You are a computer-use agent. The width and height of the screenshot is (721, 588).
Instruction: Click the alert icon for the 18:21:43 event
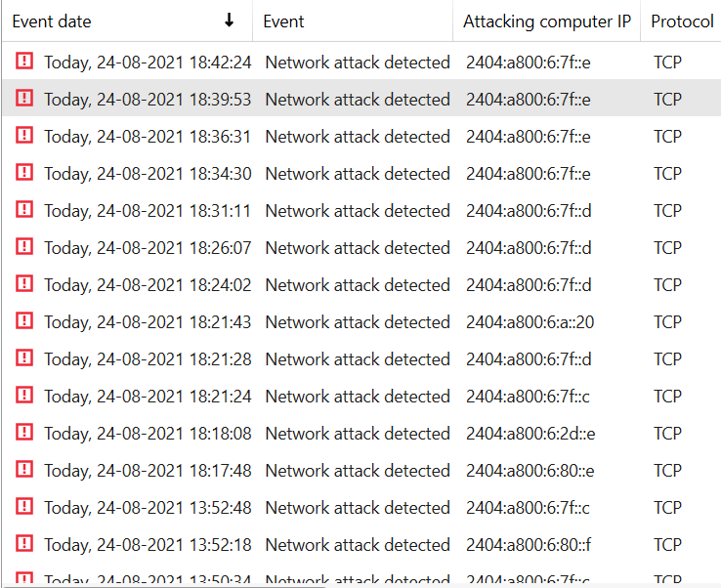pos(24,321)
